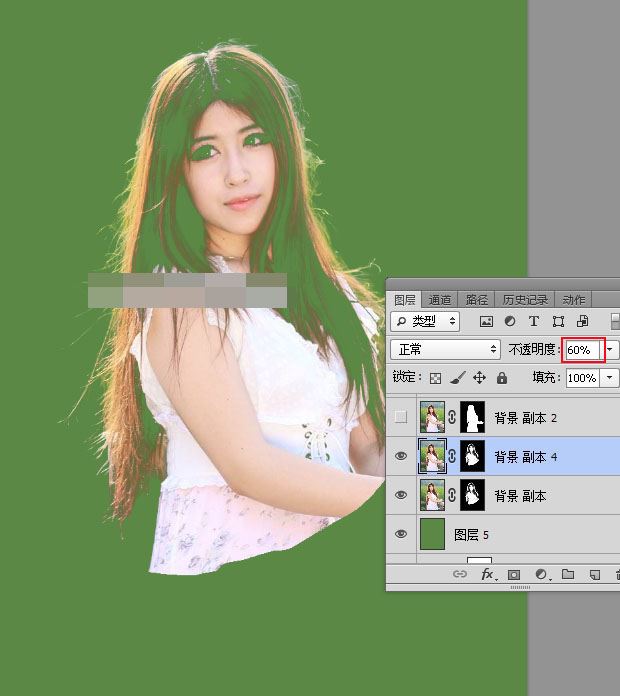Image resolution: width=620 pixels, height=696 pixels.
Task: Filter layers by pixel image type
Action: (x=486, y=321)
